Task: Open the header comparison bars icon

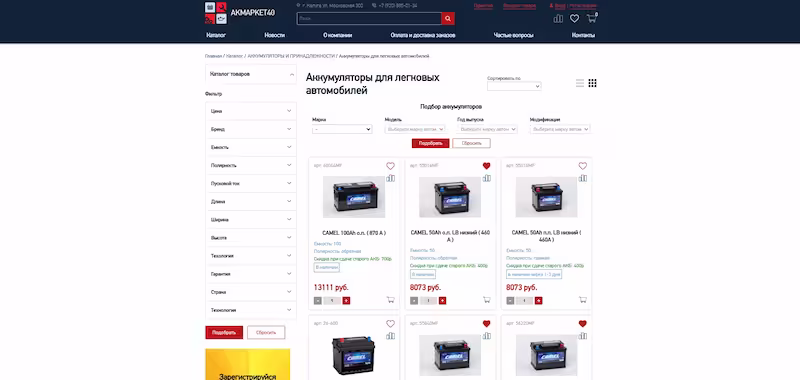Action: [x=558, y=18]
